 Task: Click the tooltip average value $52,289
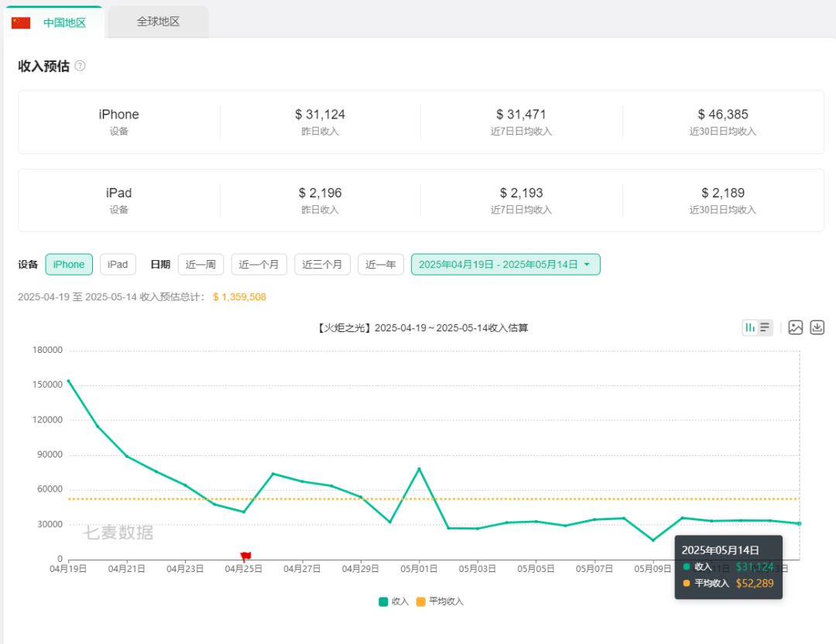[x=755, y=583]
